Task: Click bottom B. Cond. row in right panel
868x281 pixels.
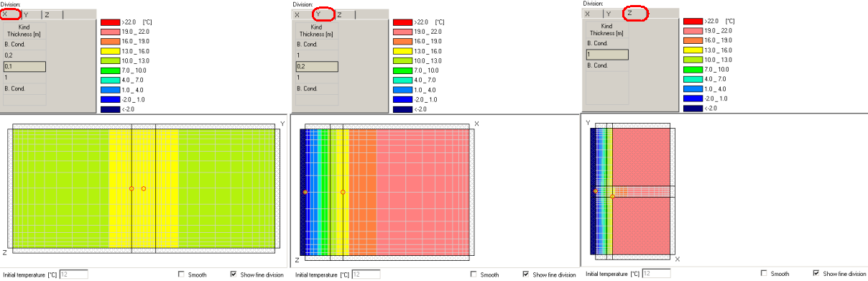Action: coord(607,65)
